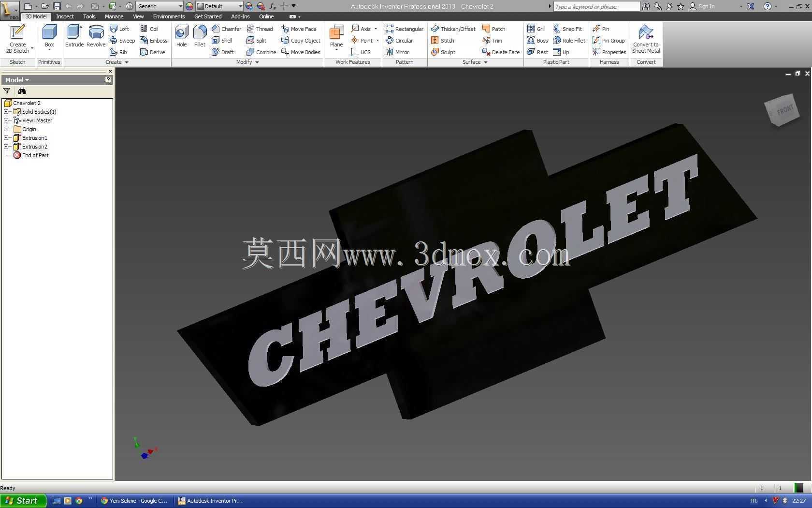Open the Manage ribbon tab
The width and height of the screenshot is (812, 508).
(114, 16)
